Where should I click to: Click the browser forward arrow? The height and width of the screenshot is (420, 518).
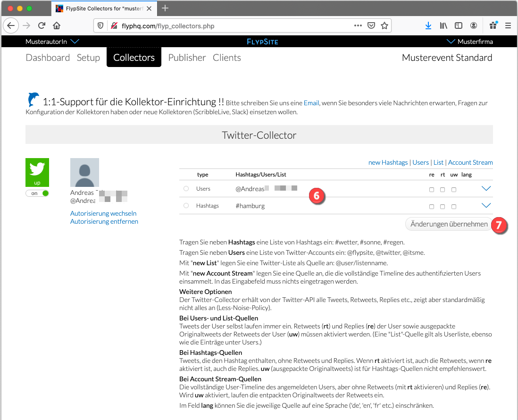pyautogui.click(x=26, y=25)
